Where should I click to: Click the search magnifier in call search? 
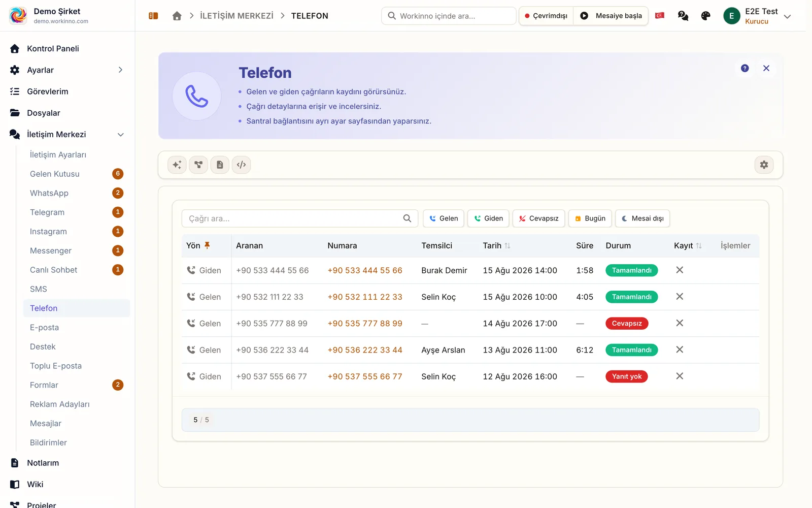407,218
